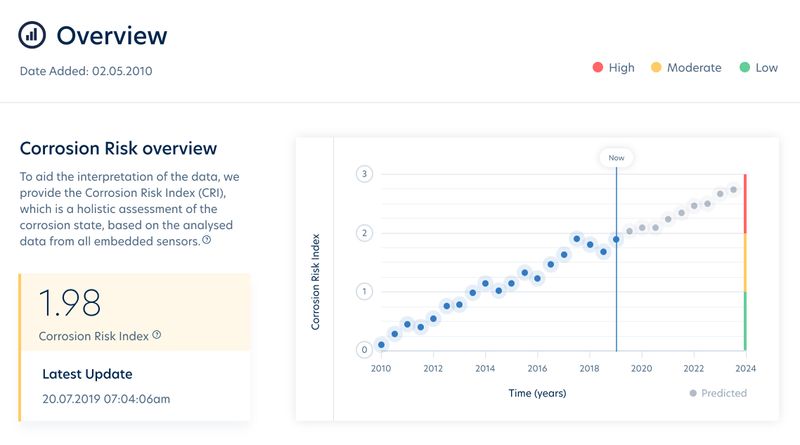Click the green Low legend dot
800x445 pixels.
(x=744, y=68)
